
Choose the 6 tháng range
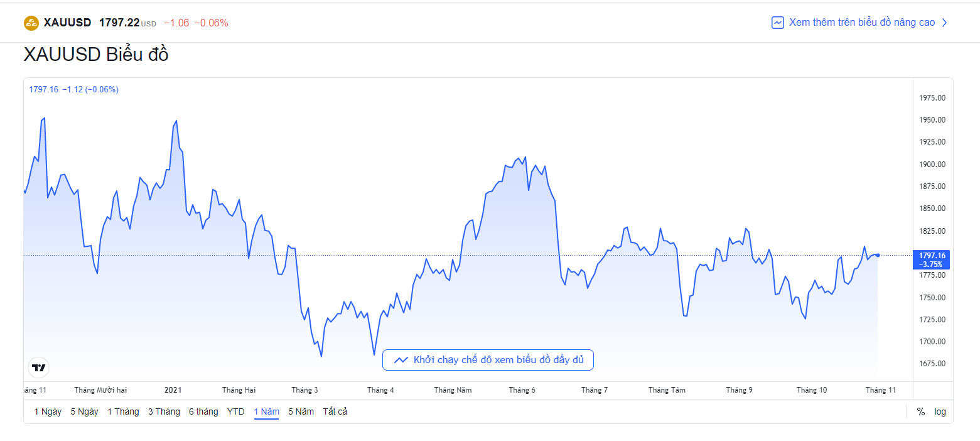pos(203,411)
